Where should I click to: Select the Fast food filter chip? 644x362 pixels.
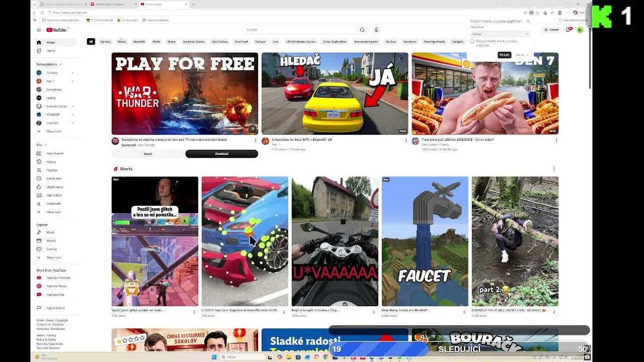(x=242, y=42)
